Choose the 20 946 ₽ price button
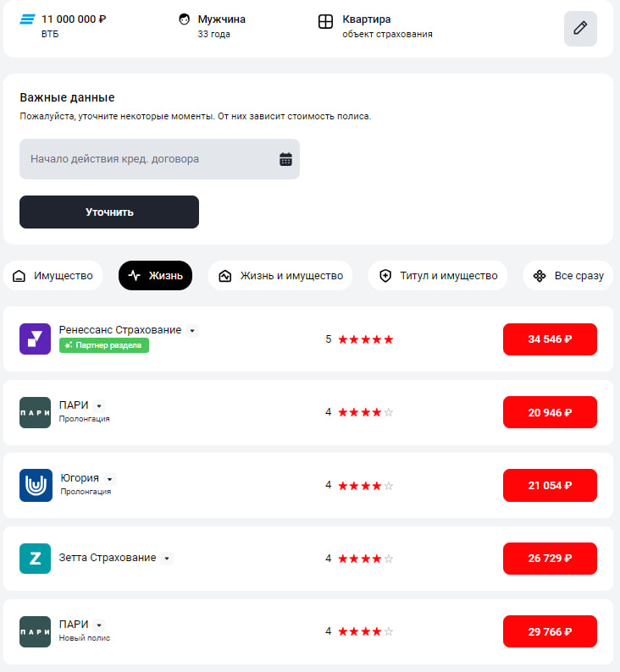 (550, 412)
